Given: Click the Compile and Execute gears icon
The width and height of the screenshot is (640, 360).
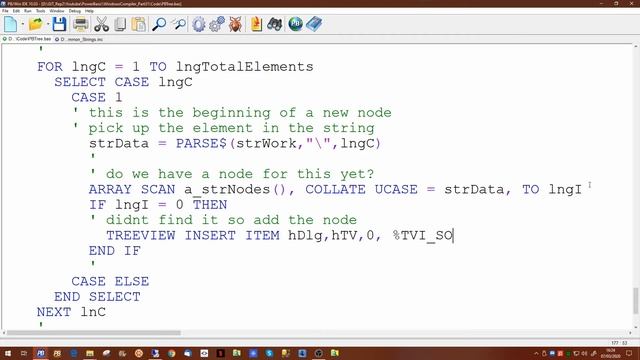Looking at the screenshot, I should 217,24.
